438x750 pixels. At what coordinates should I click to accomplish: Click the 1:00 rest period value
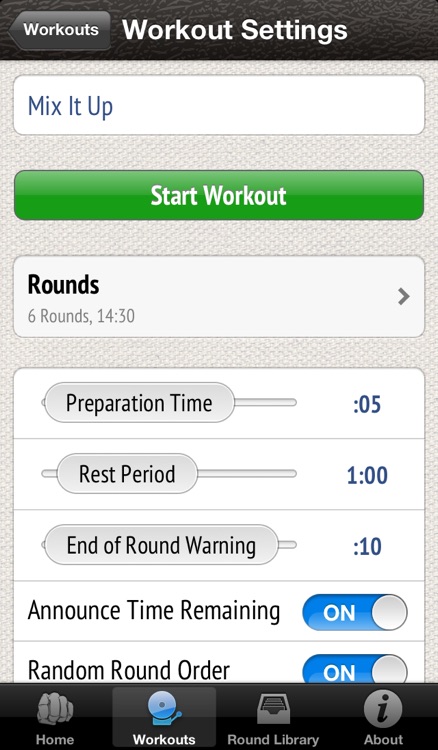tap(367, 475)
